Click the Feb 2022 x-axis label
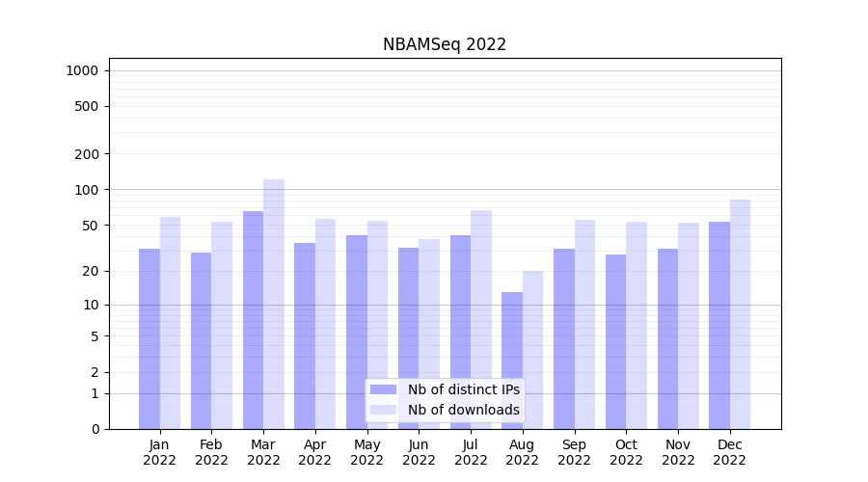The image size is (868, 482). click(211, 452)
